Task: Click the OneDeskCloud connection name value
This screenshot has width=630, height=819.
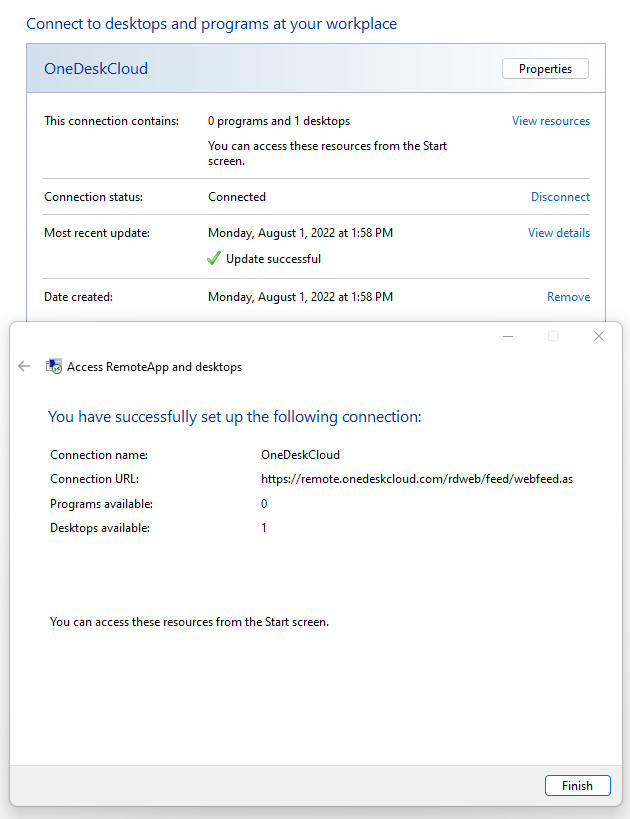Action: pos(300,455)
